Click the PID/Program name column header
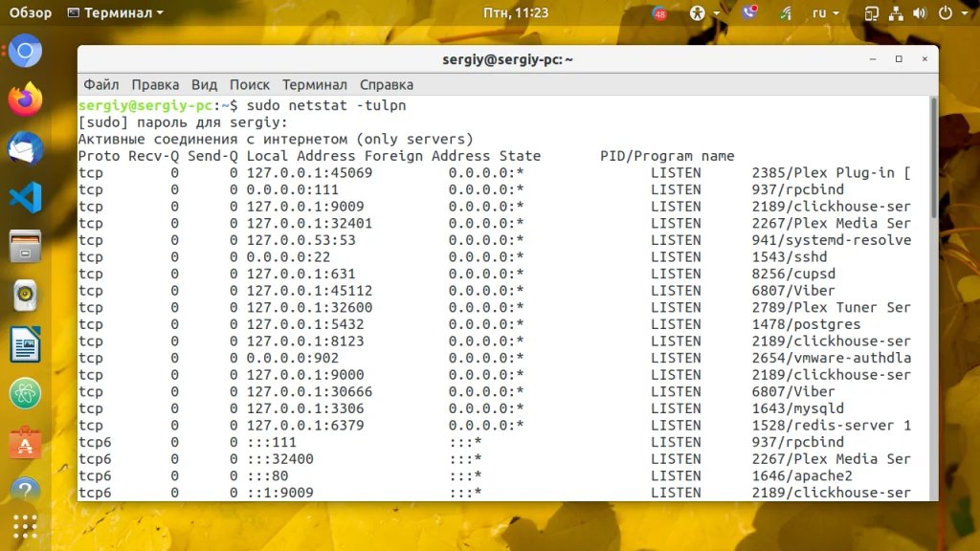The height and width of the screenshot is (551, 980). 667,156
